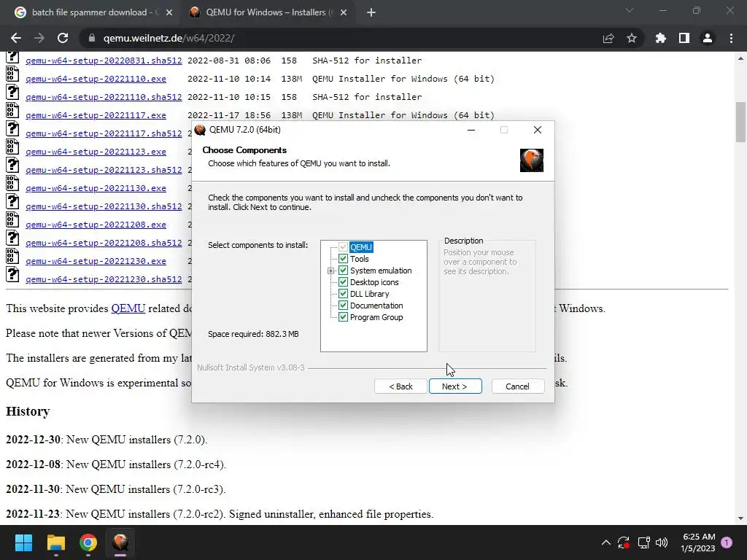Image resolution: width=747 pixels, height=560 pixels.
Task: Go back to previous page in Chrome
Action: click(16, 38)
